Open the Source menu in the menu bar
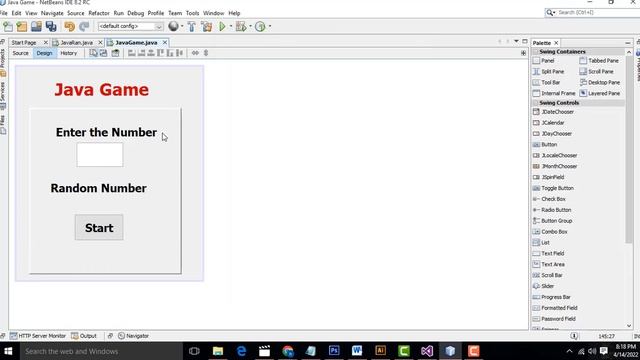Screen dimensions: 640x360 click(x=76, y=13)
